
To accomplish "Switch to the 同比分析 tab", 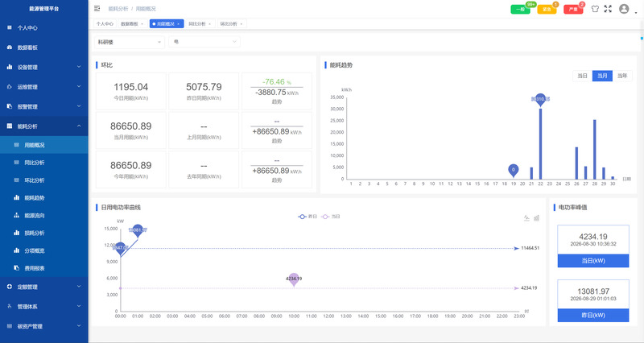I will [199, 24].
